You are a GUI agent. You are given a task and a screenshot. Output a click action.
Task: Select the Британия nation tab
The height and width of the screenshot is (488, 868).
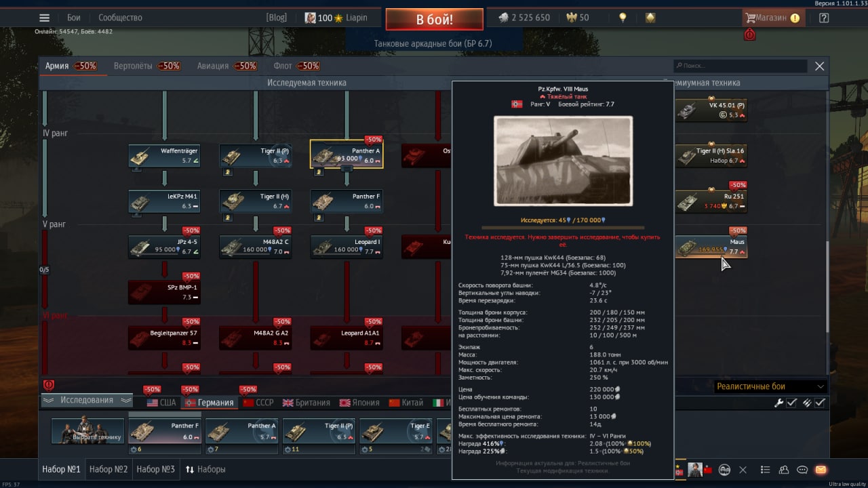tap(306, 403)
